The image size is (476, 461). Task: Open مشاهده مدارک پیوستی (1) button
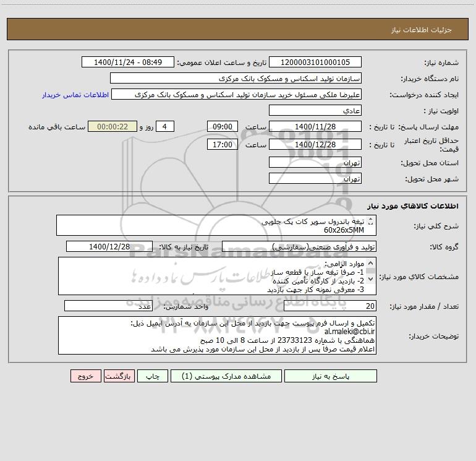pos(226,376)
